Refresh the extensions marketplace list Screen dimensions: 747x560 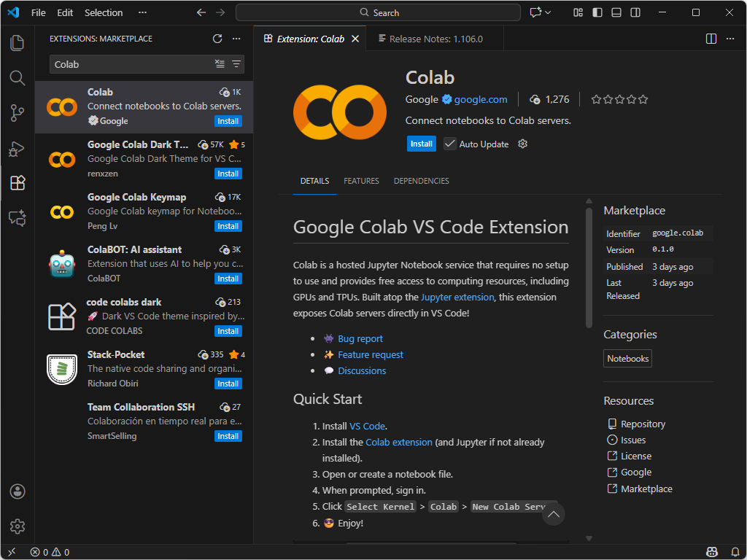tap(217, 39)
